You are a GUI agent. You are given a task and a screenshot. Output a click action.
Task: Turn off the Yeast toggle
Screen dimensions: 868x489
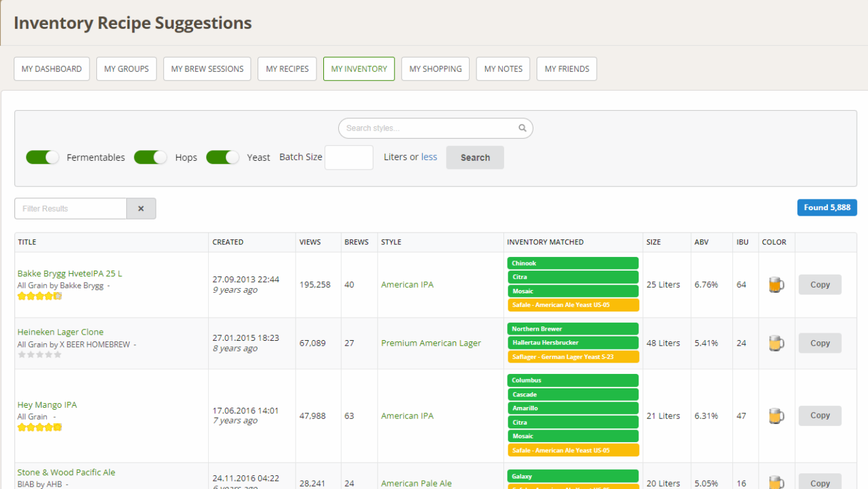pyautogui.click(x=223, y=158)
